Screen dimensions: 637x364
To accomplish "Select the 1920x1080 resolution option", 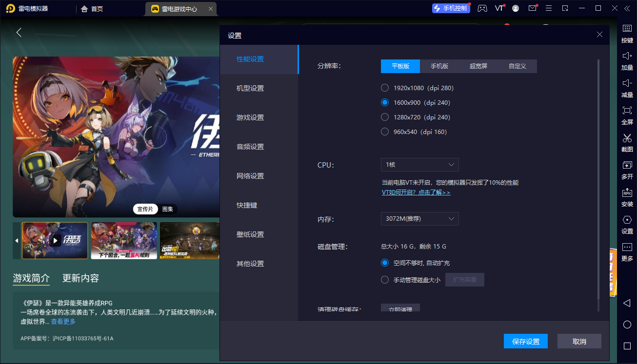I will click(x=385, y=88).
